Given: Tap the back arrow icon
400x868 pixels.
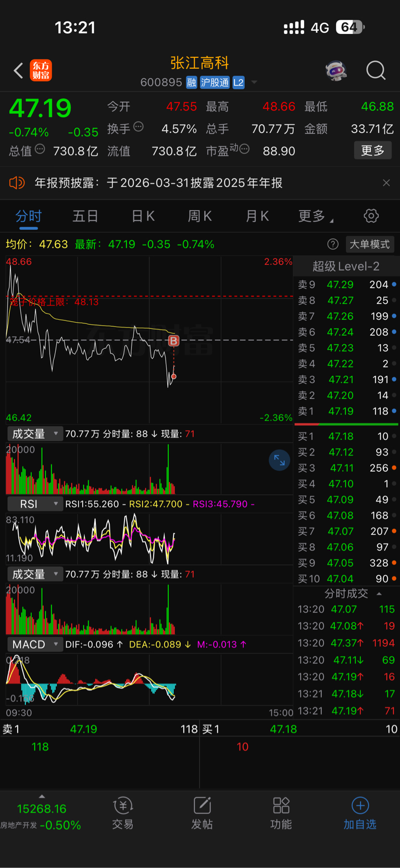Looking at the screenshot, I should click(18, 70).
